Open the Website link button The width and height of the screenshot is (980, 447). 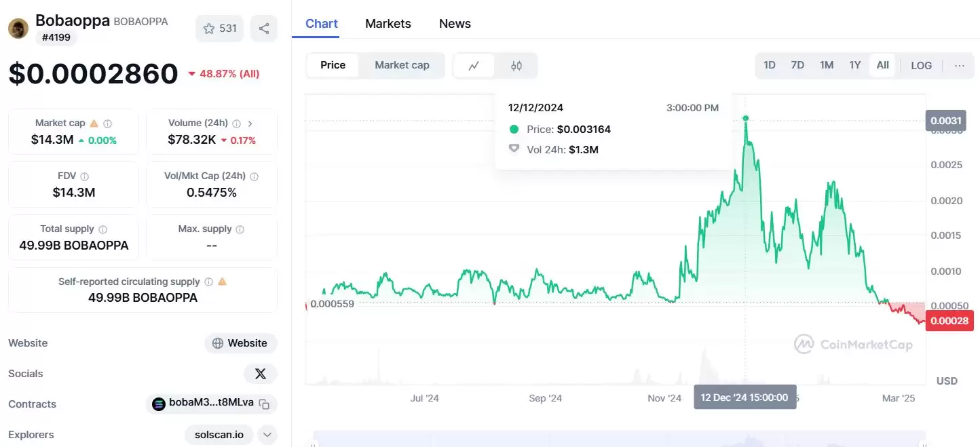pos(240,343)
